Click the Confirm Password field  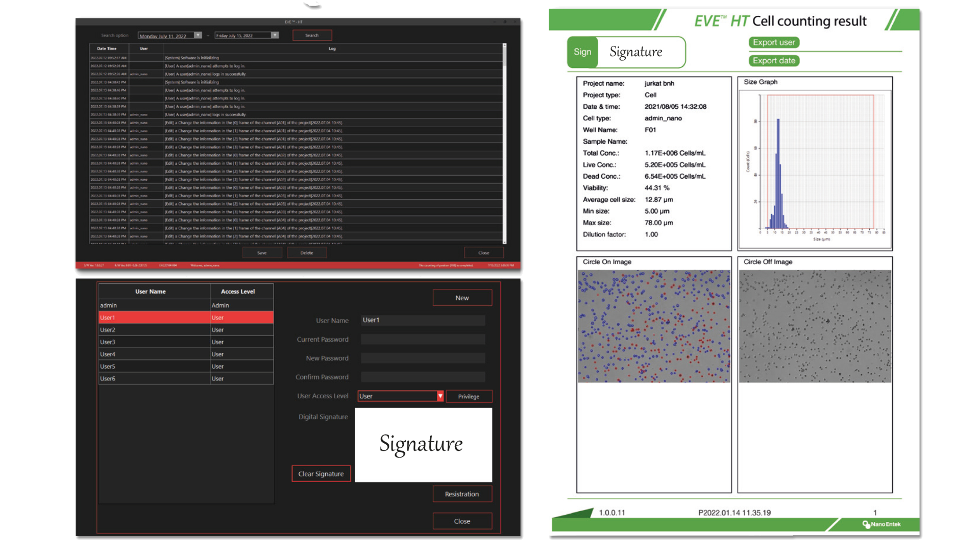[423, 377]
